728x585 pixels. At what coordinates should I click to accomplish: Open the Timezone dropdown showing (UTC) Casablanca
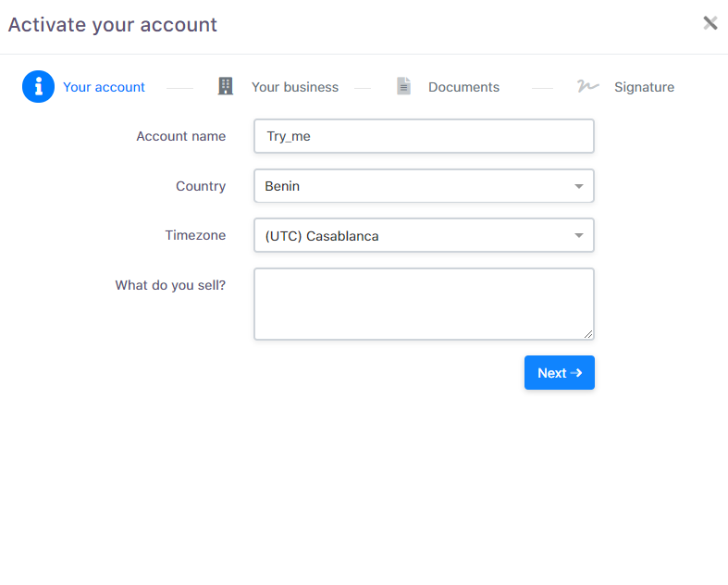[x=424, y=235]
